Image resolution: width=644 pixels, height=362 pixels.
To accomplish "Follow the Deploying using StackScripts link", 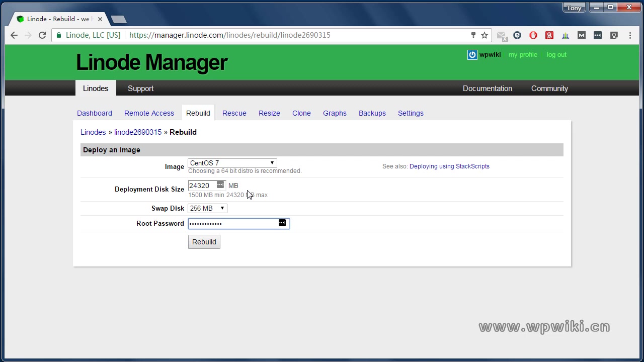I will pyautogui.click(x=449, y=166).
